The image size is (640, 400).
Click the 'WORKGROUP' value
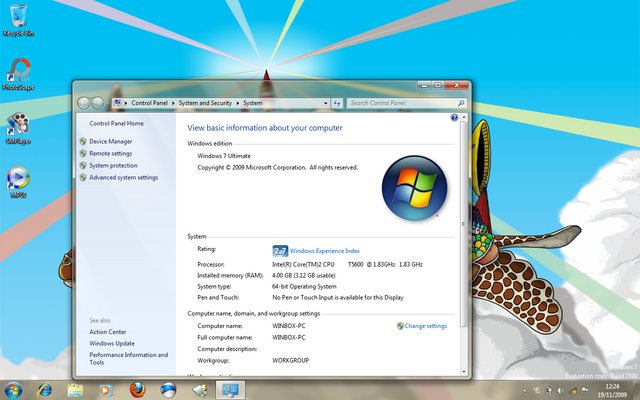click(x=290, y=360)
